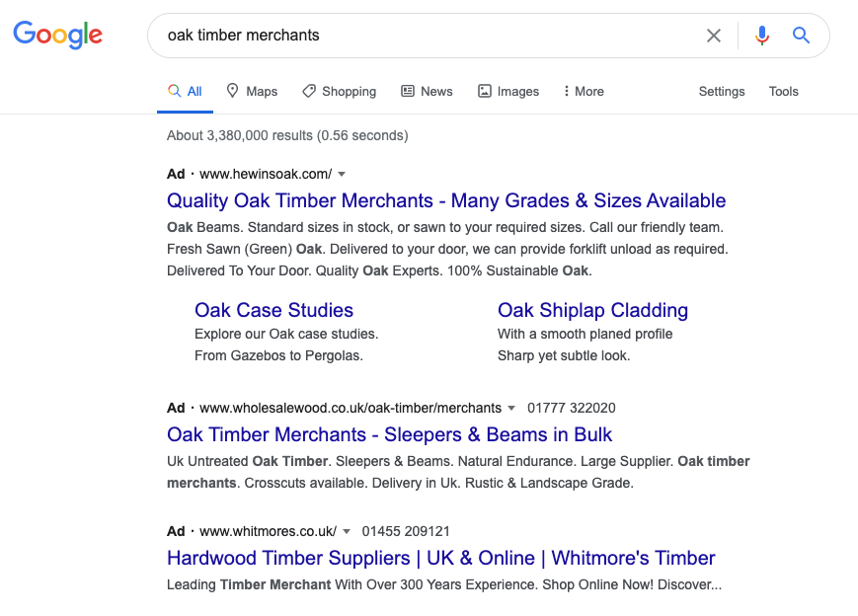Select the All tab
Viewport: 858px width, 616px height.
click(x=185, y=92)
